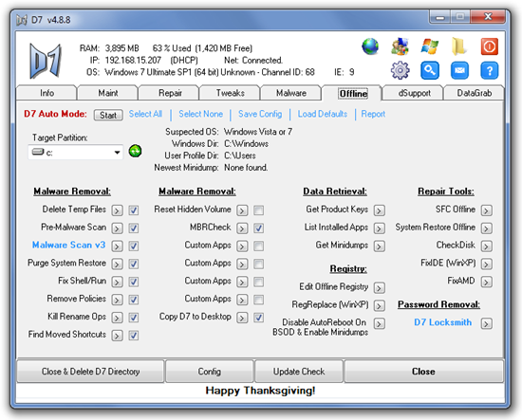Screen dimensions: 522x420
Task: Open the DataGrab tab
Action: tap(474, 93)
